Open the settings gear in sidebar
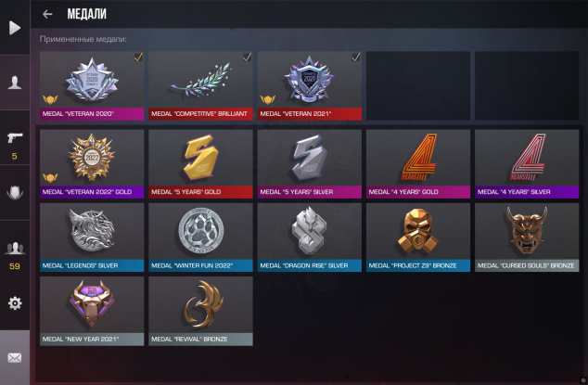 click(x=15, y=302)
